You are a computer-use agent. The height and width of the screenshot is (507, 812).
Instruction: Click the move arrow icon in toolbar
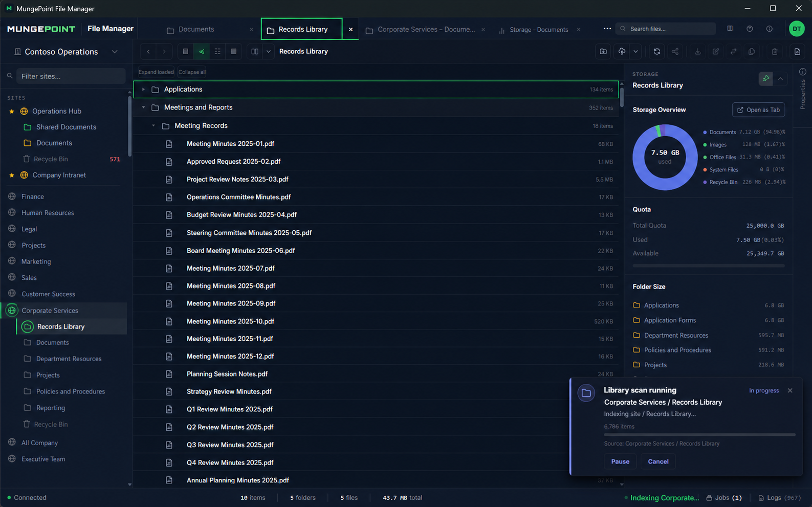734,51
